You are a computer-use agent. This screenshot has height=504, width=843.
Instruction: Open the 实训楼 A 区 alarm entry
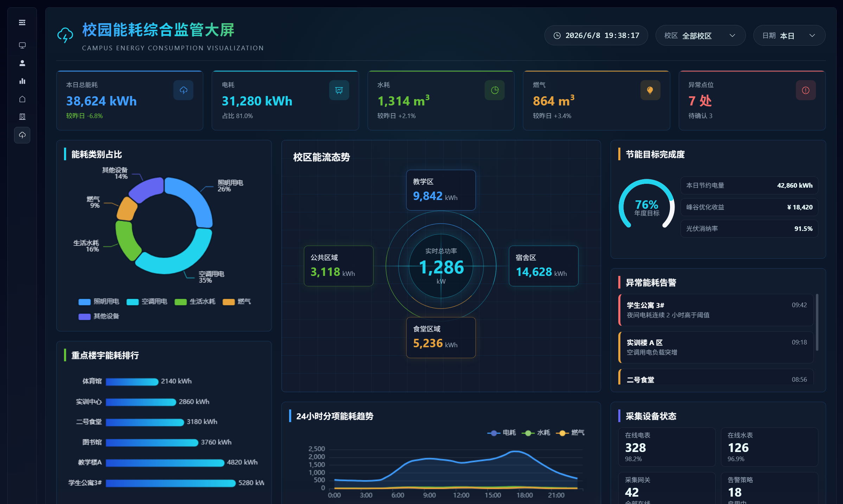point(716,347)
